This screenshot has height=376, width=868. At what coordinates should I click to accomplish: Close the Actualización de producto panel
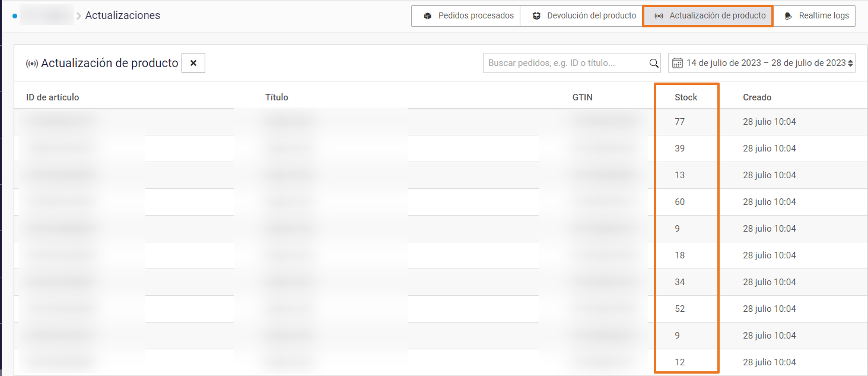click(x=193, y=63)
